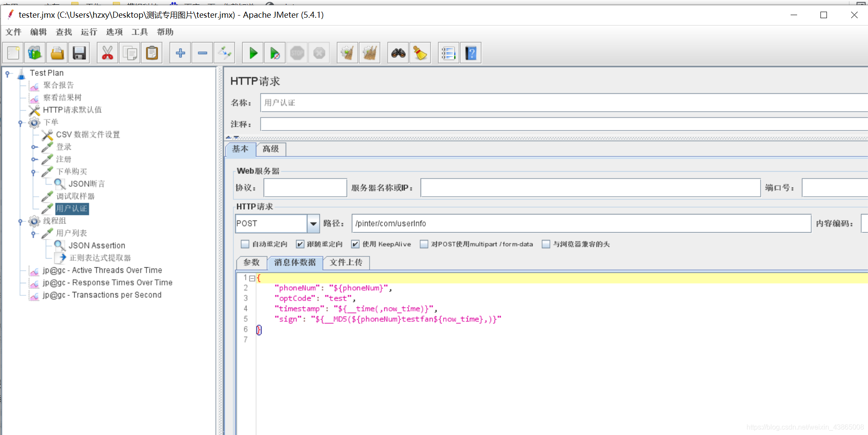This screenshot has height=435, width=868.
Task: Click the Cut scissors icon
Action: [x=108, y=53]
